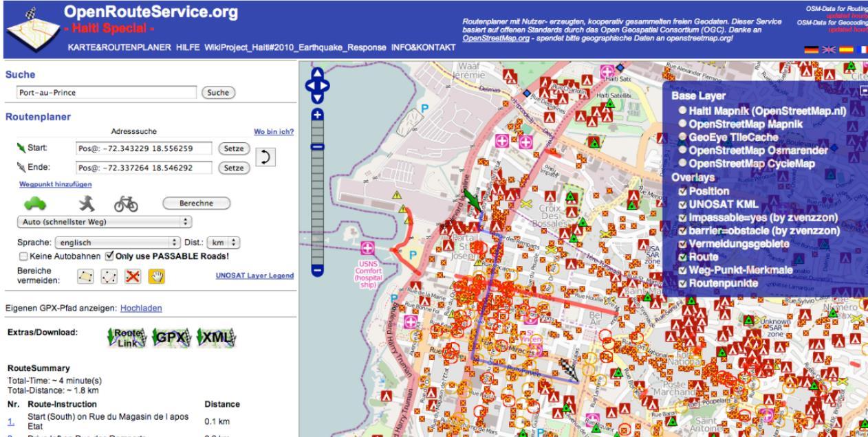Select OpenStreetMap CycleMap base layer

[x=682, y=164]
